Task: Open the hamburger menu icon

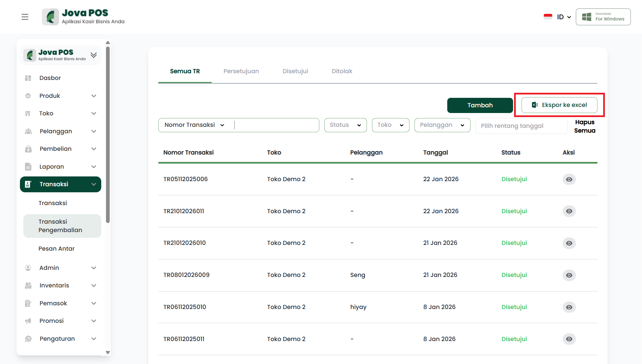Action: click(x=25, y=17)
